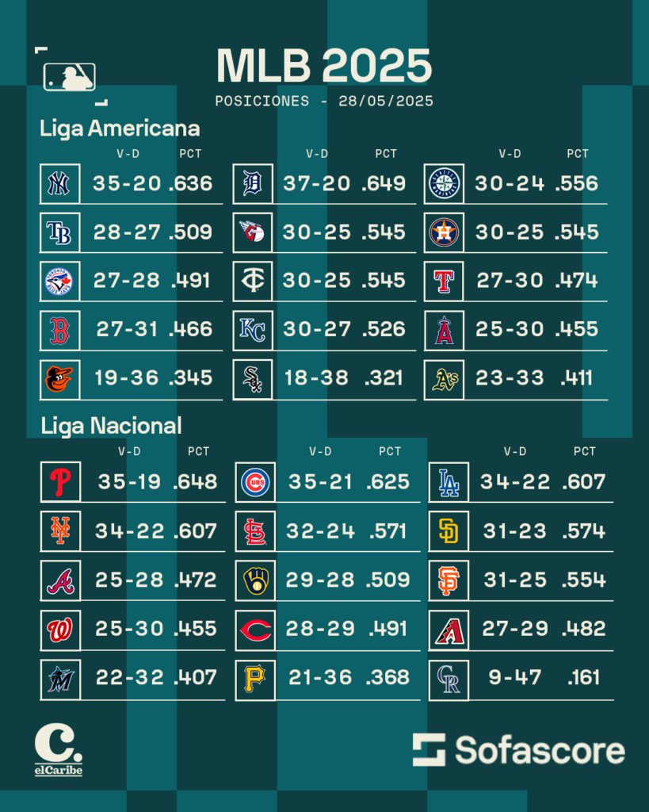The width and height of the screenshot is (649, 812).
Task: Click the Chicago Cubs logo
Action: click(255, 482)
